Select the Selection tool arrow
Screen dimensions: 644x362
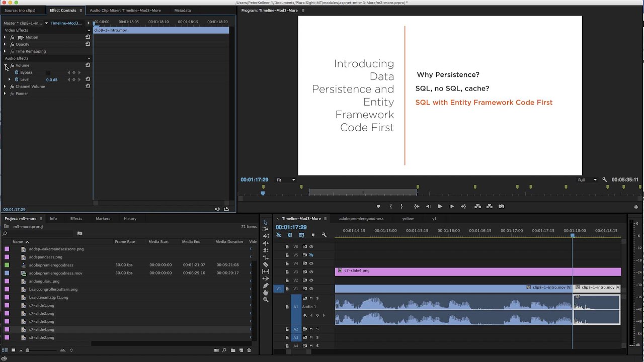[x=266, y=222]
